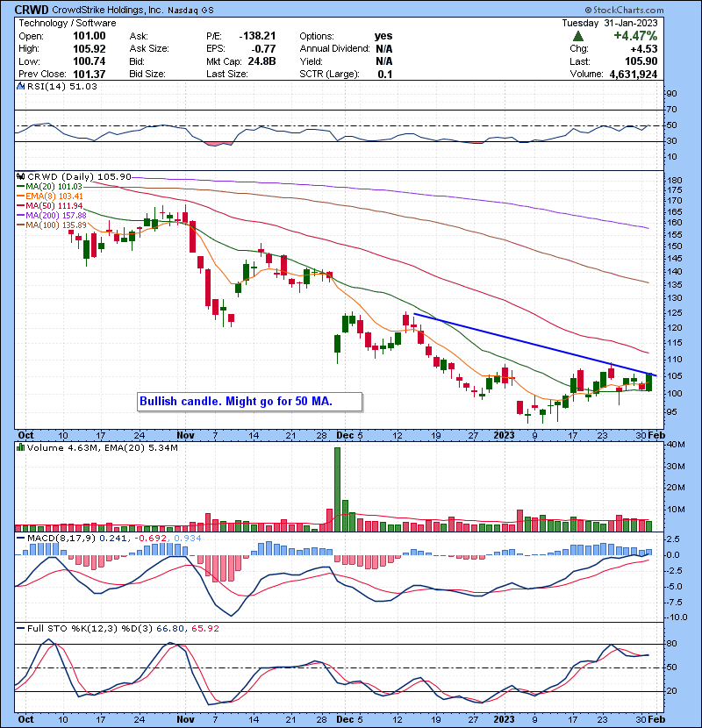Click the Mkt Cap value 24.8B

coord(261,61)
